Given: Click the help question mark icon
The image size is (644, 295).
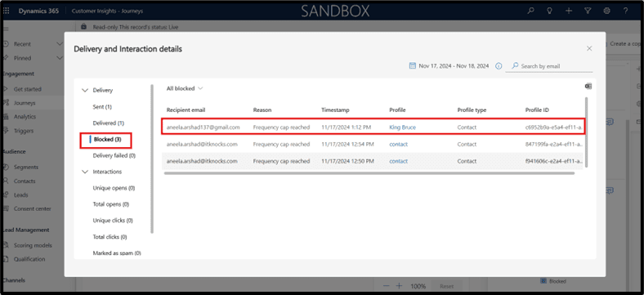Looking at the screenshot, I should [x=625, y=11].
